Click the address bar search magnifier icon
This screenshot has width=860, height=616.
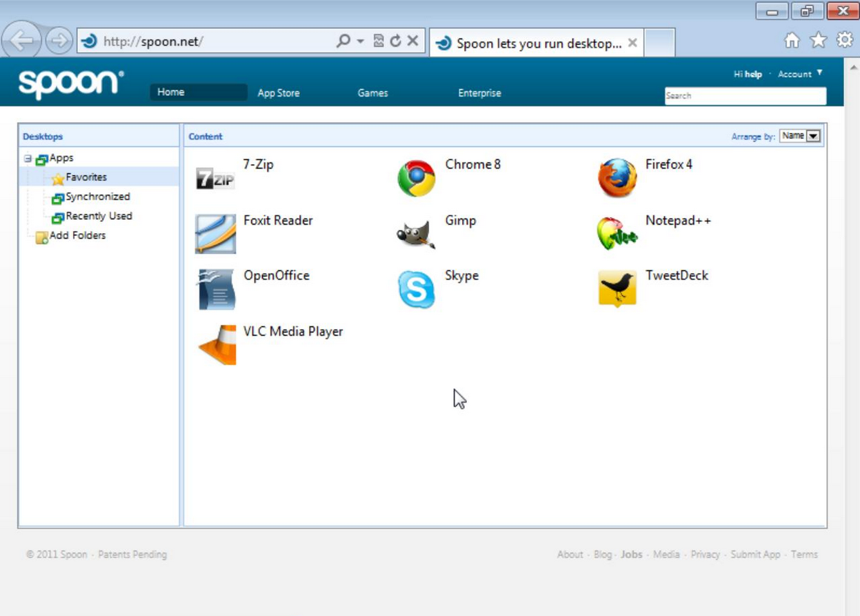pos(343,41)
